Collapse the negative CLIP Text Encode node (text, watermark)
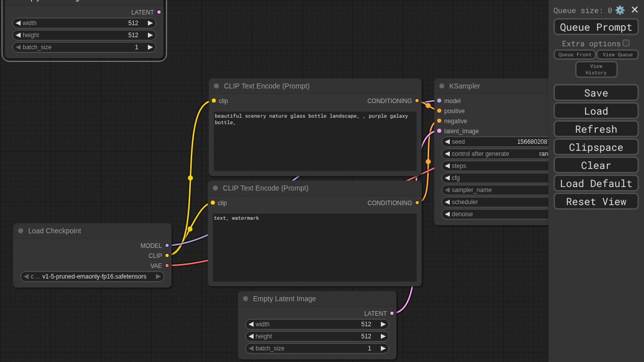This screenshot has width=644, height=362. pos(215,188)
